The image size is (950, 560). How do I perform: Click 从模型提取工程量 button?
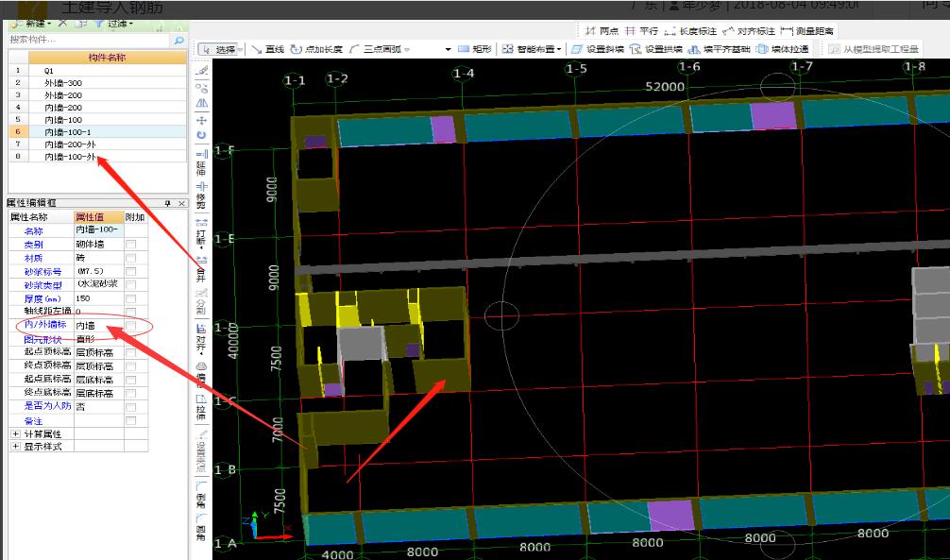coord(874,49)
